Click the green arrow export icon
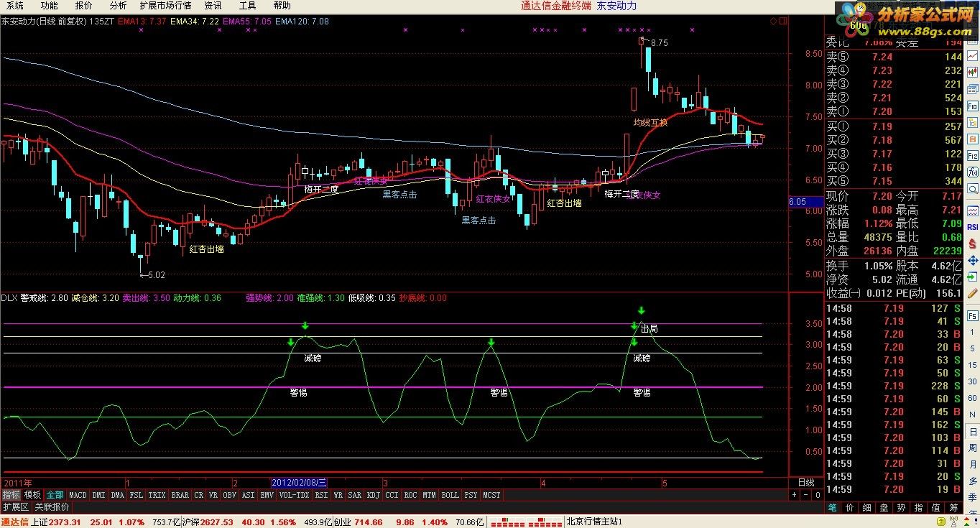 pyautogui.click(x=972, y=277)
